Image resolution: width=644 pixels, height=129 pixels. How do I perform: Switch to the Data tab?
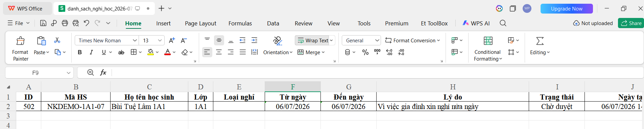[273, 23]
